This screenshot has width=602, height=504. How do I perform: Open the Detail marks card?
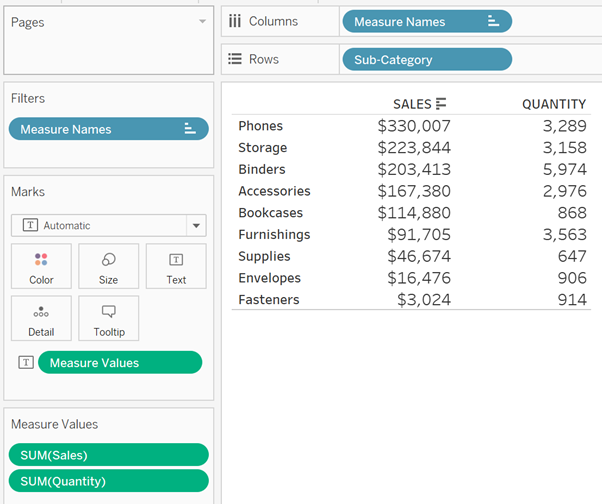point(41,318)
